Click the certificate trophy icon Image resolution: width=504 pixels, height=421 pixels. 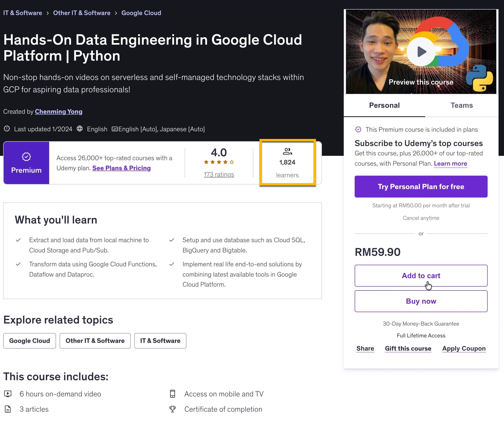pos(173,409)
